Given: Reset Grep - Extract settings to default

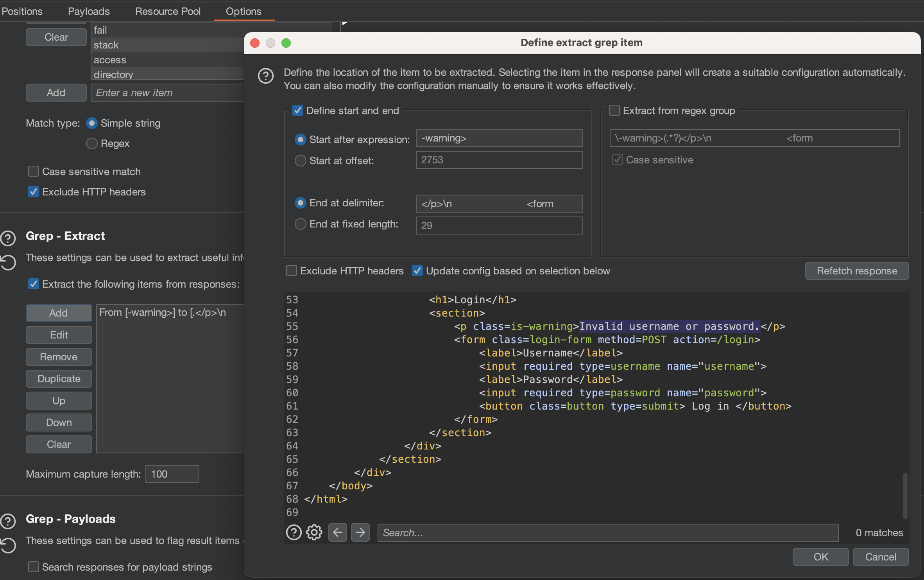Looking at the screenshot, I should coord(8,262).
